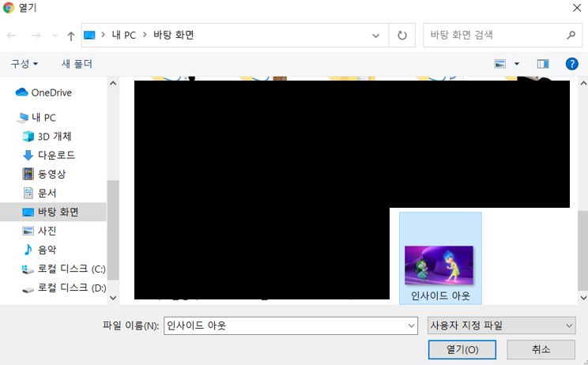Open recent locations dropdown arrow
Image resolution: width=588 pixels, height=365 pixels.
point(55,36)
